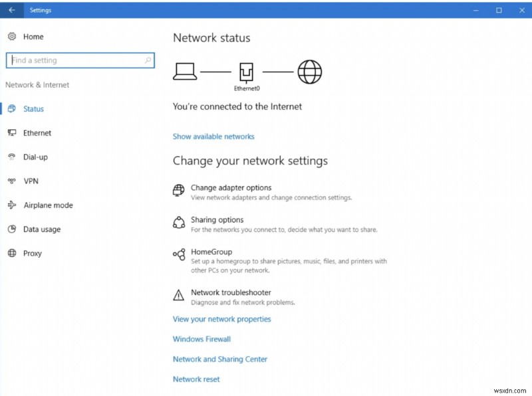This screenshot has height=396, width=532.
Task: Open Show available networks
Action: click(213, 136)
